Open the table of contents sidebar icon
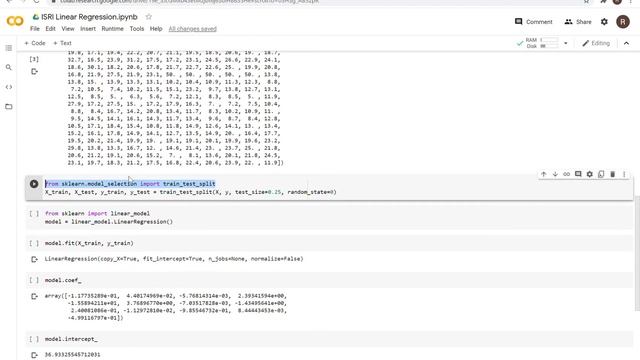 (9, 48)
